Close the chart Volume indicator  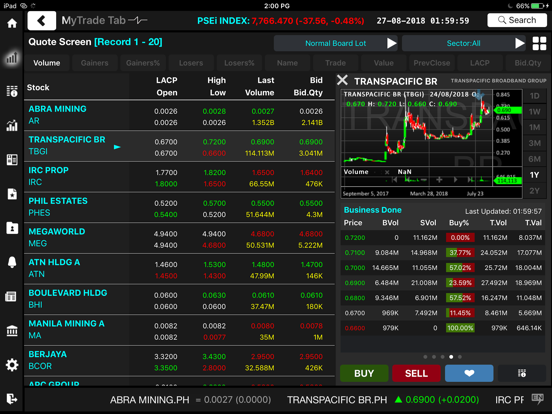click(x=387, y=172)
